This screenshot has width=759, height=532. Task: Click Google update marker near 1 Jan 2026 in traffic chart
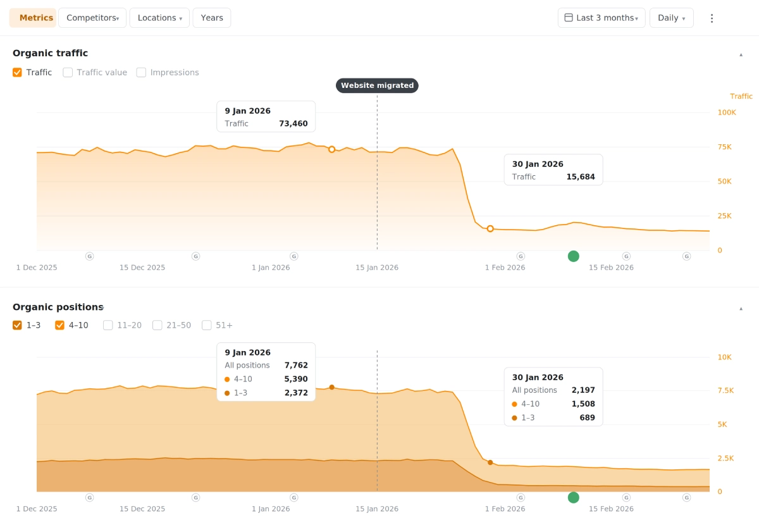coord(293,256)
